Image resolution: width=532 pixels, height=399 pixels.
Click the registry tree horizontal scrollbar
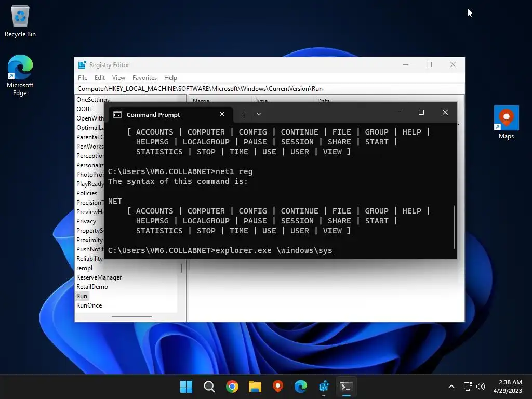tap(131, 317)
